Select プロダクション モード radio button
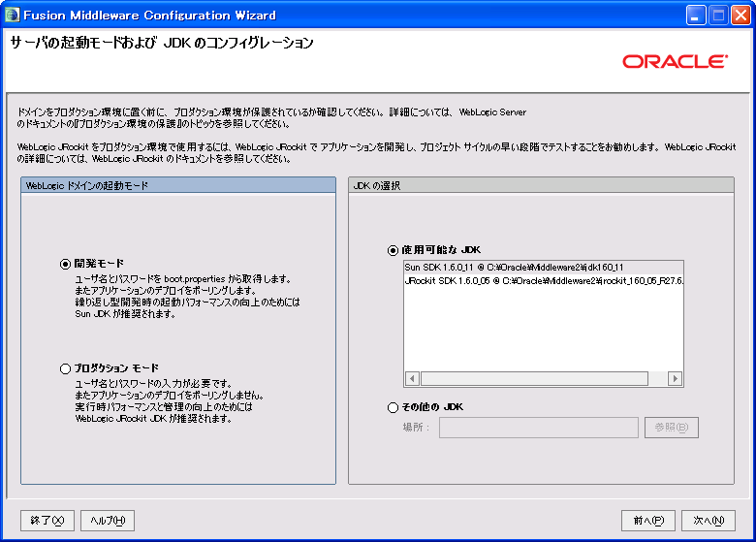The height and width of the screenshot is (542, 756). coord(65,368)
